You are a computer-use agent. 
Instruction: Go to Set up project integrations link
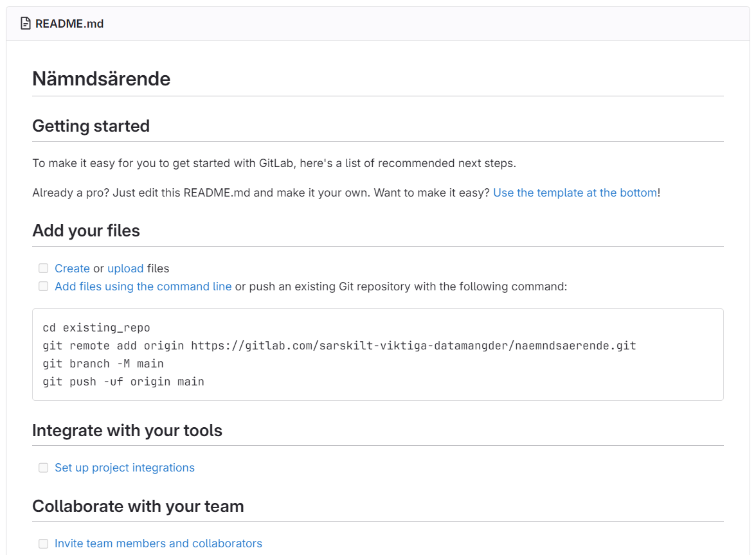pyautogui.click(x=124, y=468)
